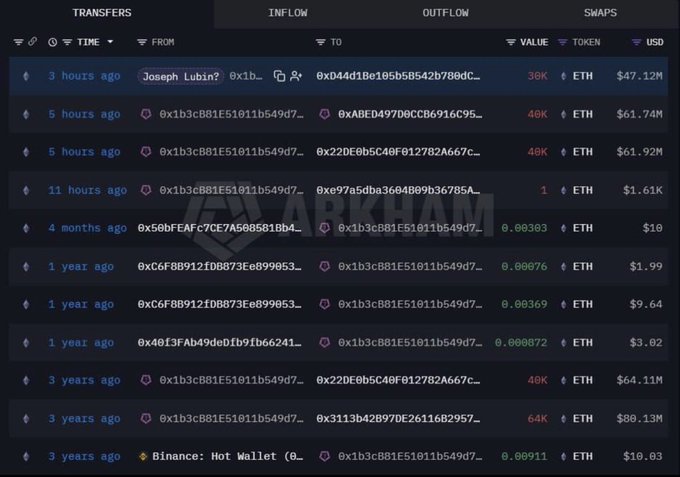Click the recipient tag icon in the $9.64 row
The width and height of the screenshot is (680, 477).
[324, 304]
